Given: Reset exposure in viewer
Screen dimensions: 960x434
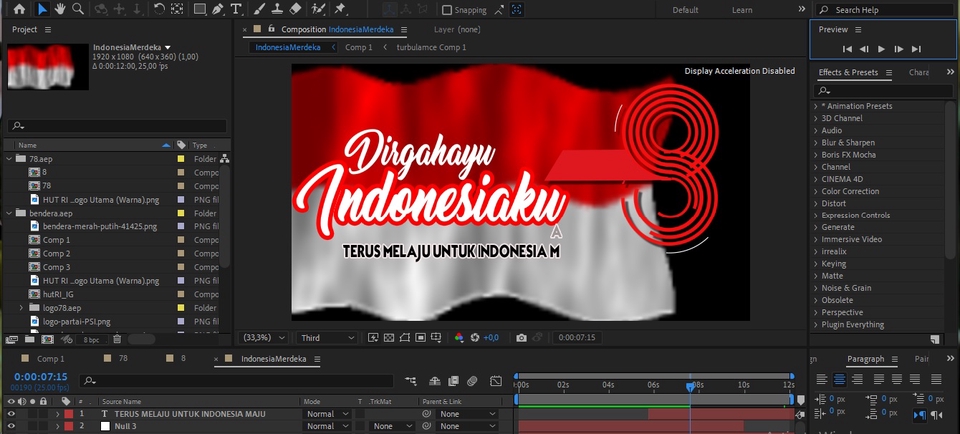Looking at the screenshot, I should click(474, 337).
